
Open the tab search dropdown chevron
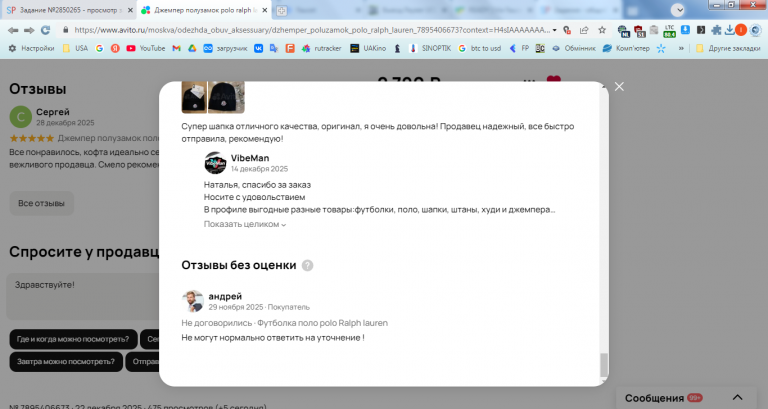pyautogui.click(x=678, y=10)
